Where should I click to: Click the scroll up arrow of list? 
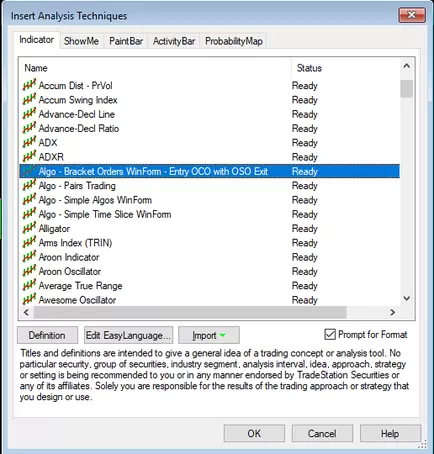407,66
